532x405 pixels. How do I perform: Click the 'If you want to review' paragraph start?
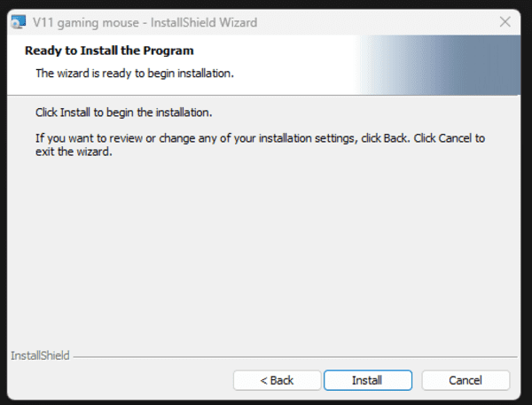point(89,138)
